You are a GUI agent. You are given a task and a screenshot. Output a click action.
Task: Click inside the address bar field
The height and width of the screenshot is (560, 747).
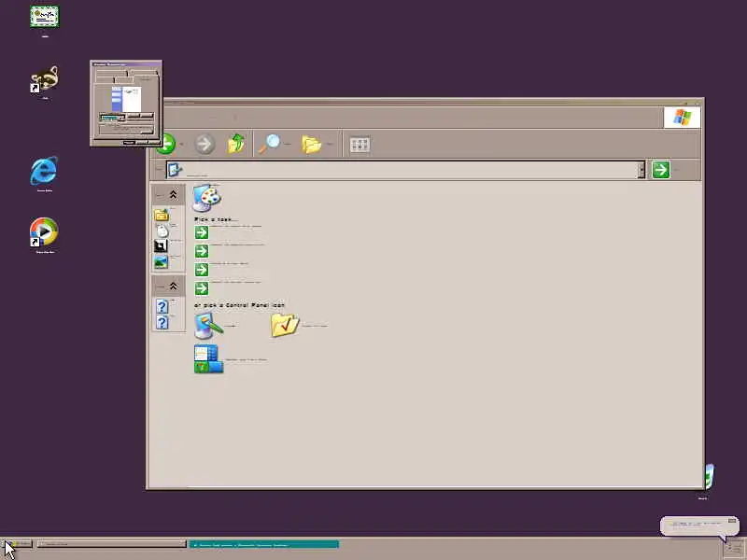point(405,170)
